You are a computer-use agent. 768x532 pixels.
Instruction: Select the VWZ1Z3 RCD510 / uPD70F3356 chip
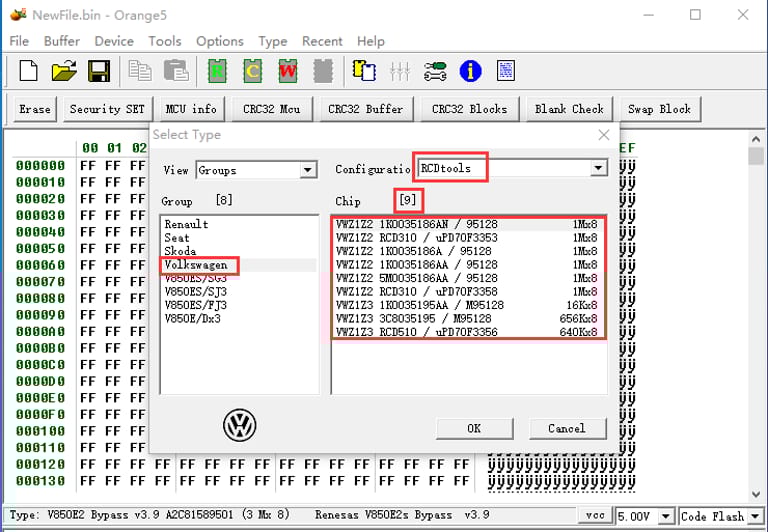pyautogui.click(x=468, y=332)
